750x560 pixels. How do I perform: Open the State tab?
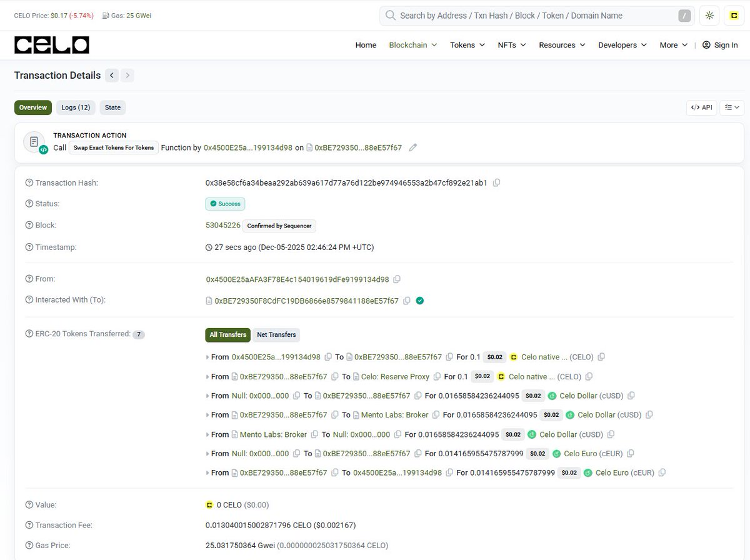[112, 107]
